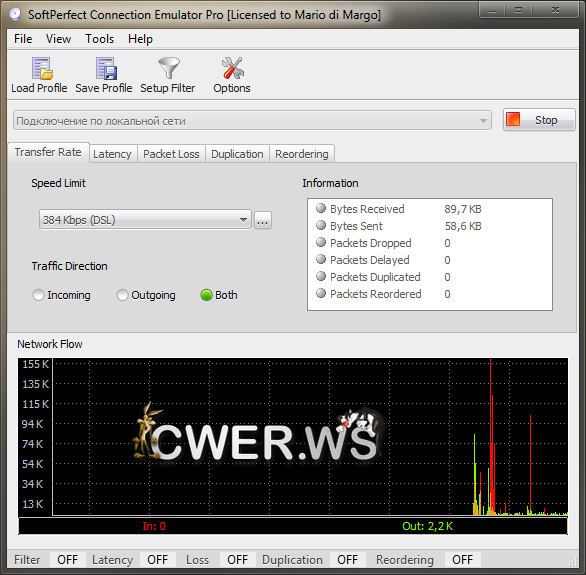Open the View menu

coord(59,39)
